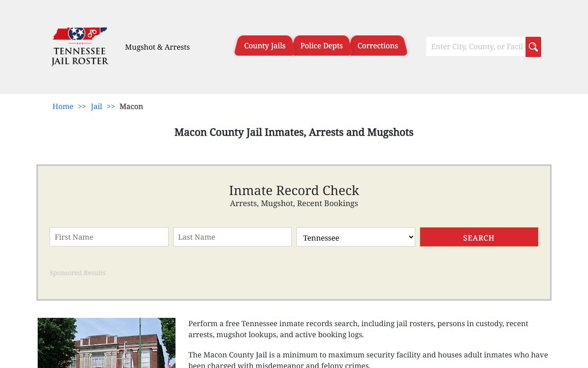Image resolution: width=588 pixels, height=368 pixels.
Task: Click the Sponsored Results label
Action: [x=78, y=273]
